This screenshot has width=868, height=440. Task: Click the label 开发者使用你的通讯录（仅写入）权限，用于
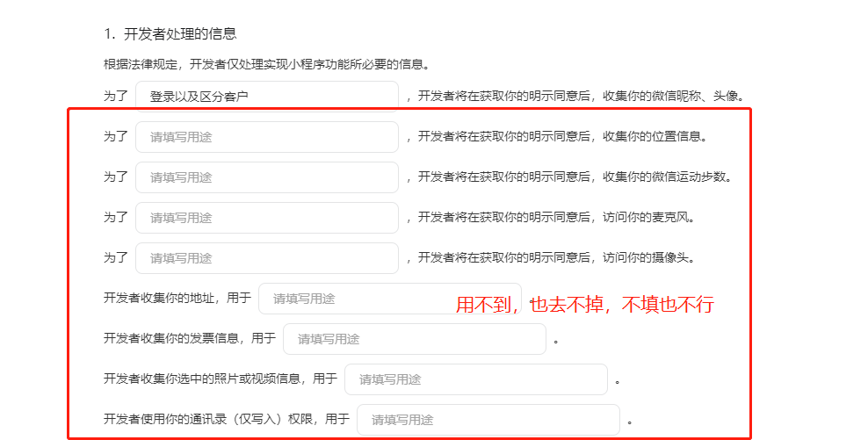click(x=227, y=419)
